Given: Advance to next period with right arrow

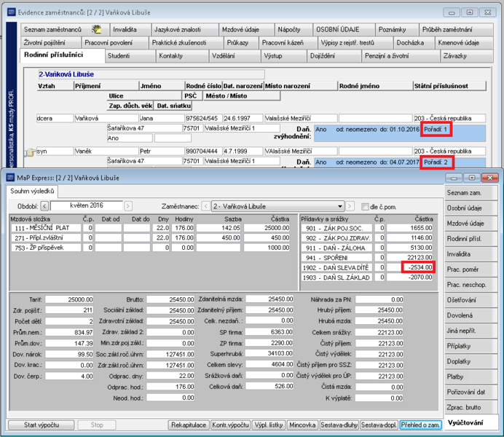Looking at the screenshot, I should 128,205.
